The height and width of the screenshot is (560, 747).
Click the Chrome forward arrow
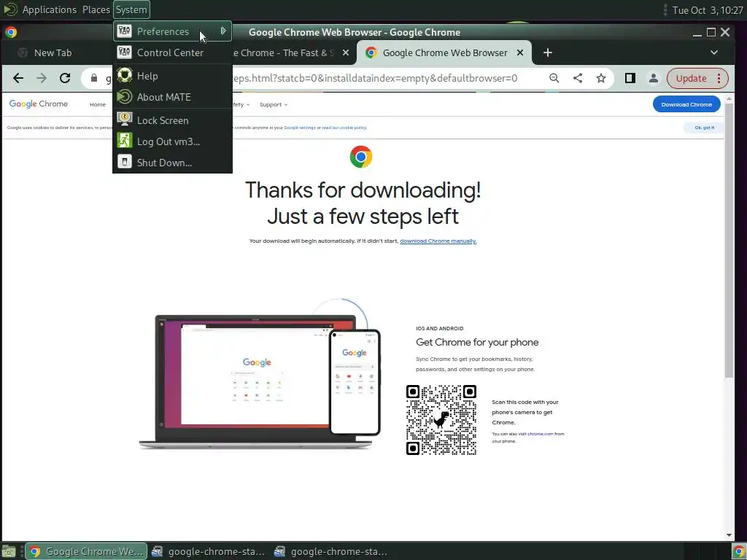click(42, 78)
